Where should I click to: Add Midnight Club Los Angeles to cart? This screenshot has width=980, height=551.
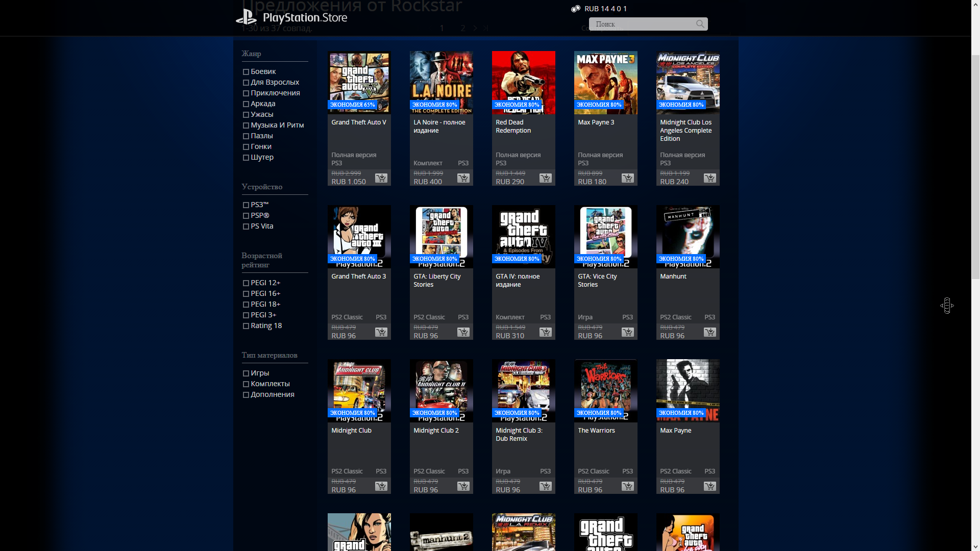(709, 178)
